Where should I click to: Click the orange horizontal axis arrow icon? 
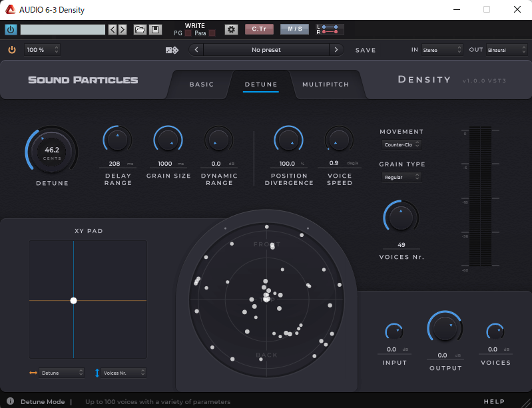(33, 373)
